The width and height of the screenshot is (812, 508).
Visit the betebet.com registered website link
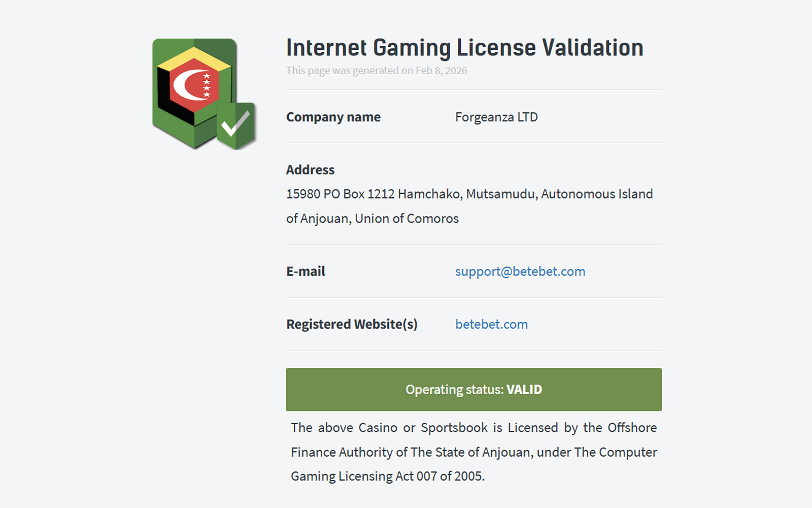click(491, 324)
